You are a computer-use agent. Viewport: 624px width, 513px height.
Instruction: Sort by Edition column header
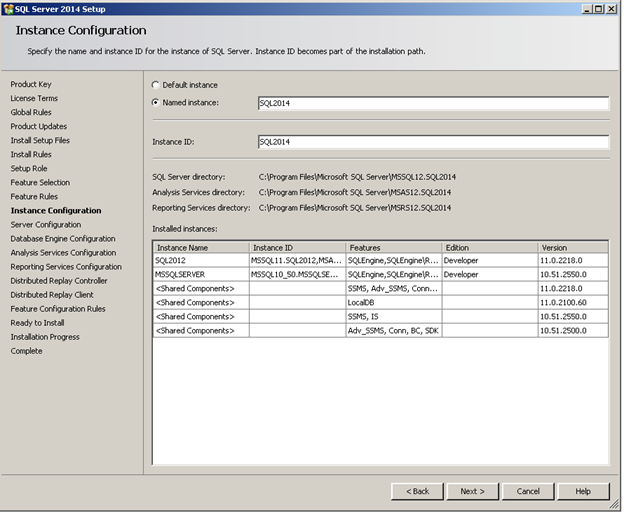click(x=490, y=248)
